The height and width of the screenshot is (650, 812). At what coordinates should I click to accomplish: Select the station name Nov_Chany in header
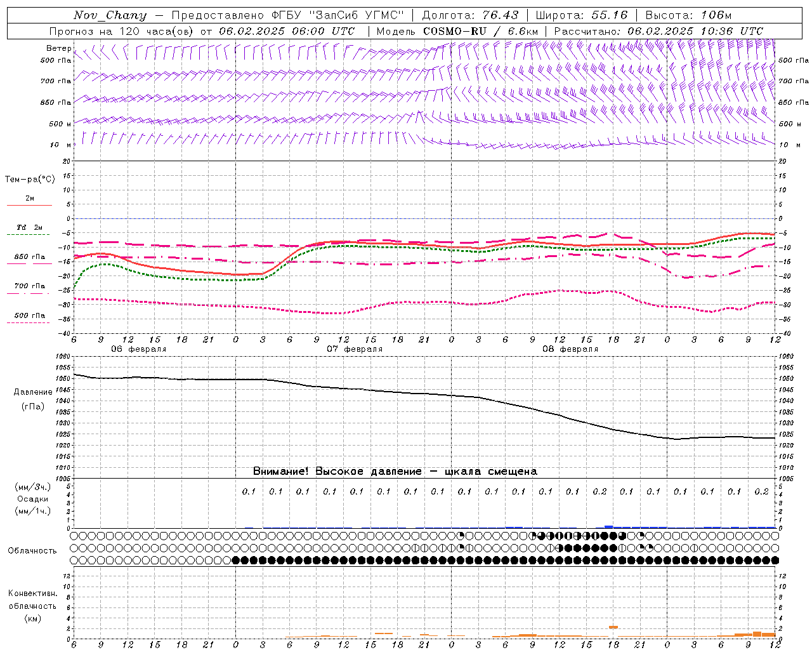(110, 15)
